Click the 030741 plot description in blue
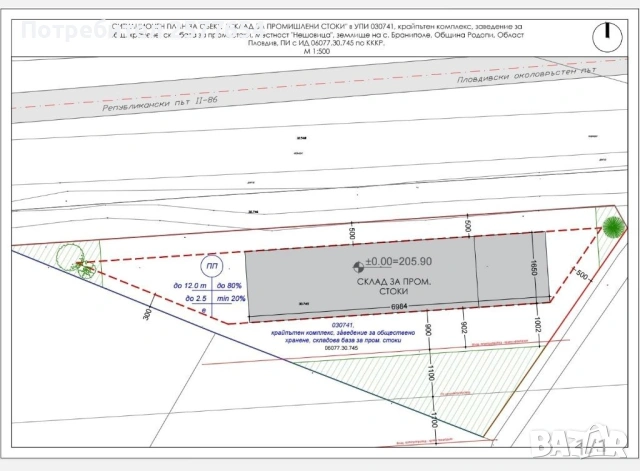640x471 pixels. point(343,335)
